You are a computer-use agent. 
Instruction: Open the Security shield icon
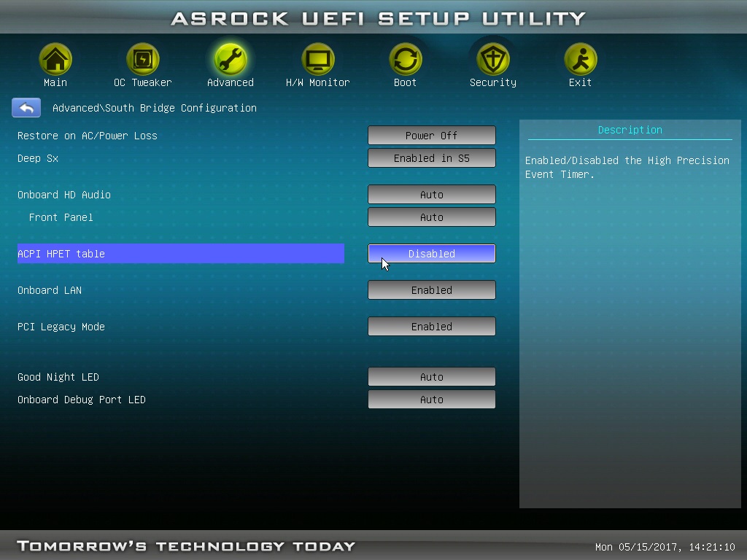point(493,59)
